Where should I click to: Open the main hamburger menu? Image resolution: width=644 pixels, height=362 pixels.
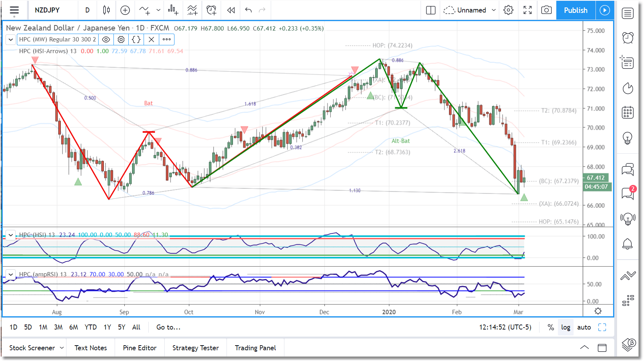click(x=14, y=10)
